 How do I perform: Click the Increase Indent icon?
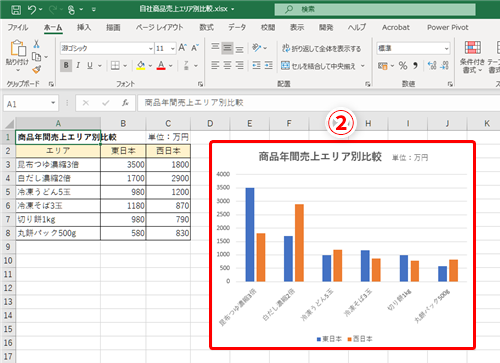click(269, 65)
